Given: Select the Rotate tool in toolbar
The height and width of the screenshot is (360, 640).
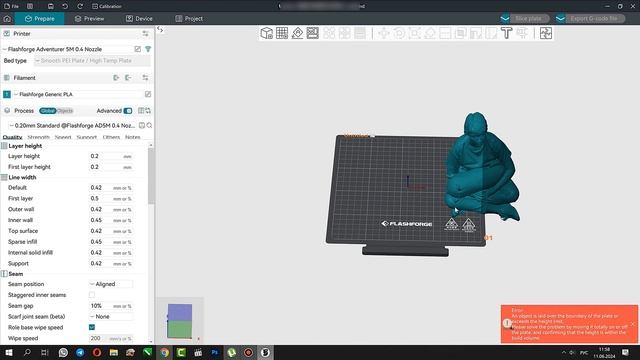Looking at the screenshot, I should (399, 33).
